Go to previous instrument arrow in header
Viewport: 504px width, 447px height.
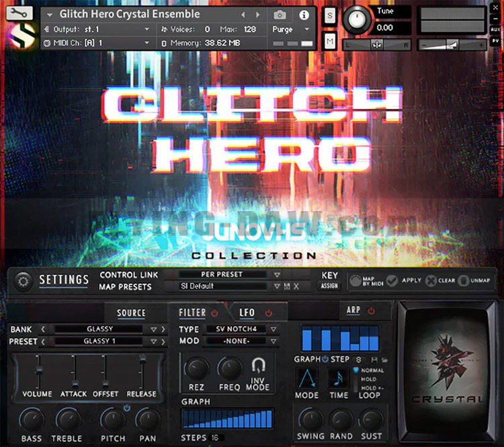243,15
